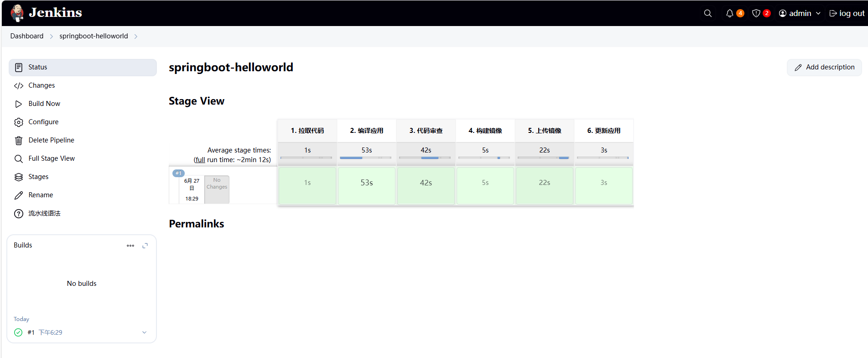This screenshot has height=358, width=868.
Task: Expand the Dashboard breadcrumb chevron
Action: 52,37
